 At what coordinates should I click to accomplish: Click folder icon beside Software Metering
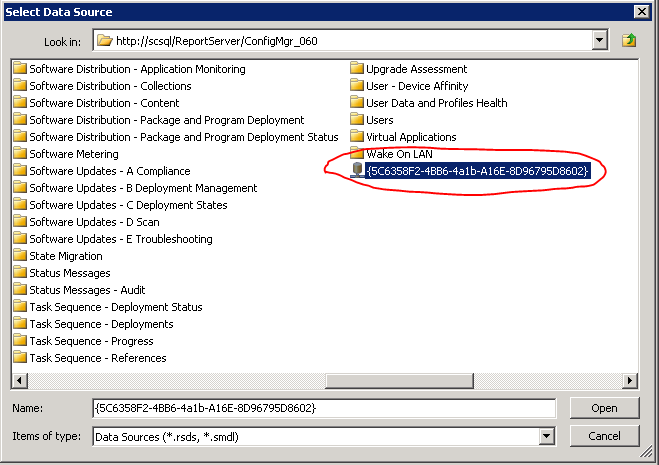[x=20, y=153]
